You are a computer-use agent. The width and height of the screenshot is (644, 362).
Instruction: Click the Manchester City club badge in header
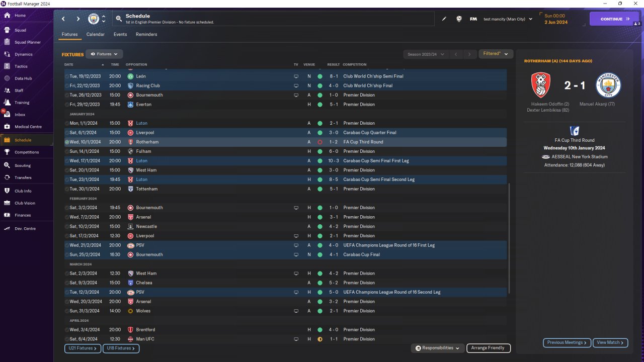(x=94, y=19)
